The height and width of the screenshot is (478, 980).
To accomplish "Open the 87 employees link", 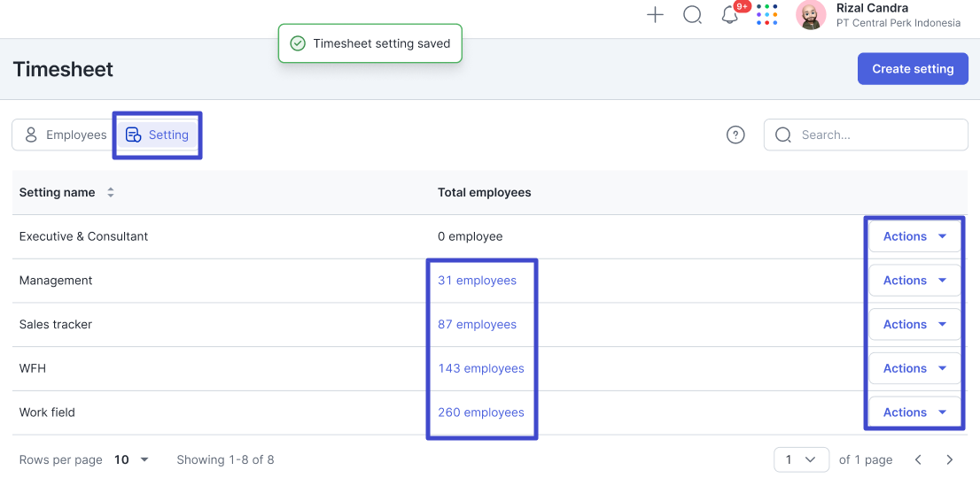I will [477, 324].
